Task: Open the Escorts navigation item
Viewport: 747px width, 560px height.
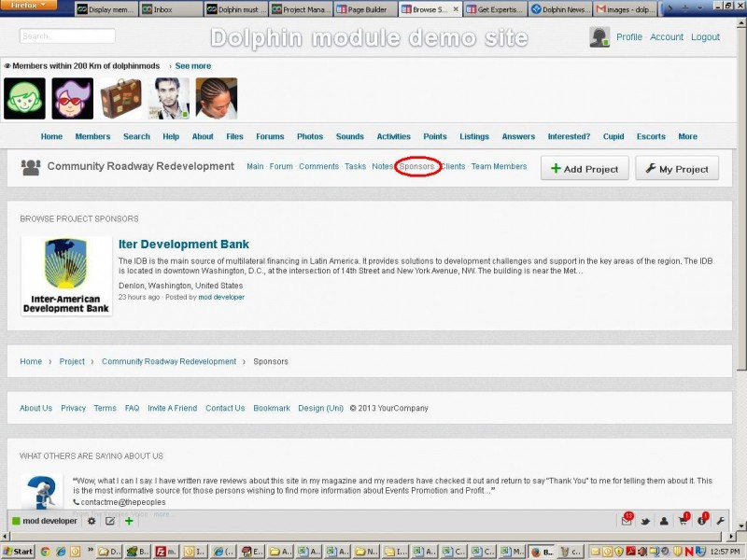Action: [651, 136]
